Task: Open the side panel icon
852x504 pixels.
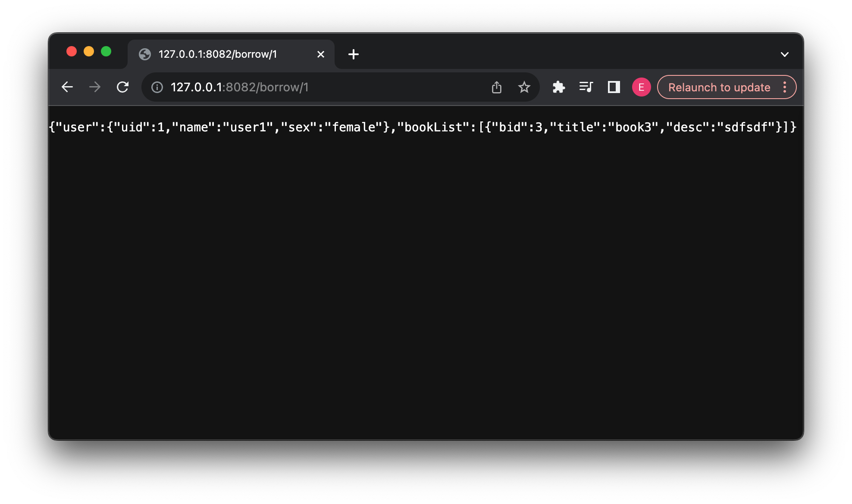Action: [614, 87]
